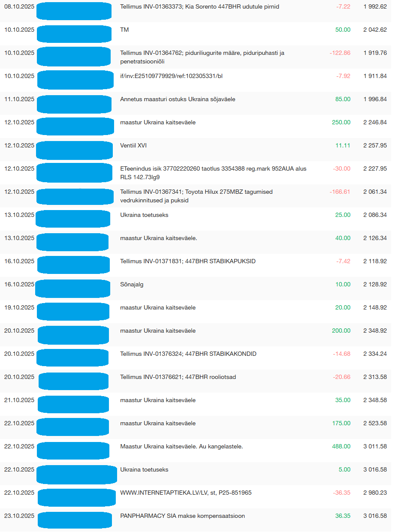
Task: Select the 447BHR STABIKAPUKSID transaction
Action: 187,261
